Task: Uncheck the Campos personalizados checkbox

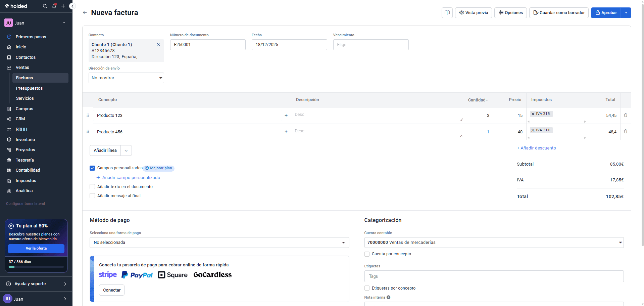Action: tap(92, 168)
